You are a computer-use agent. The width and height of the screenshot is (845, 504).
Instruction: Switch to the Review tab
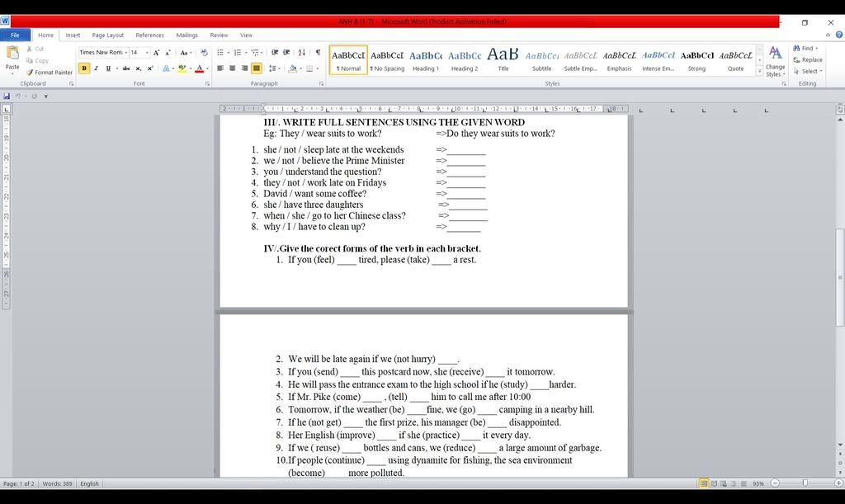click(219, 35)
